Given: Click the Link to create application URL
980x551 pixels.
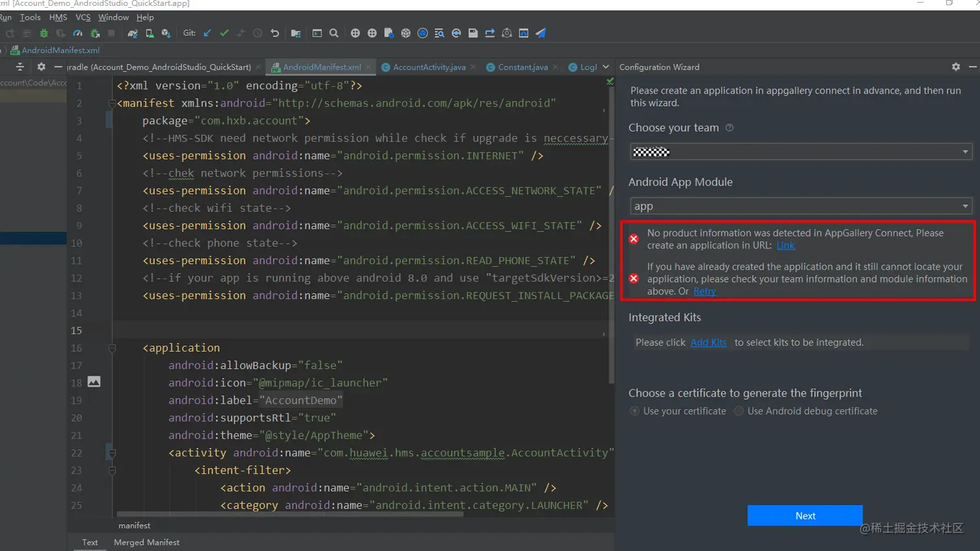Looking at the screenshot, I should [x=786, y=246].
